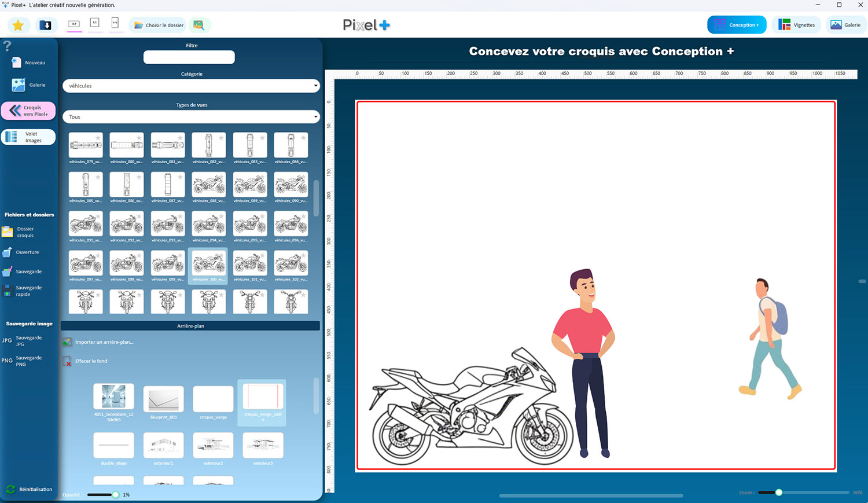Click the folder download arrow icon
The image size is (868, 503).
(45, 25)
